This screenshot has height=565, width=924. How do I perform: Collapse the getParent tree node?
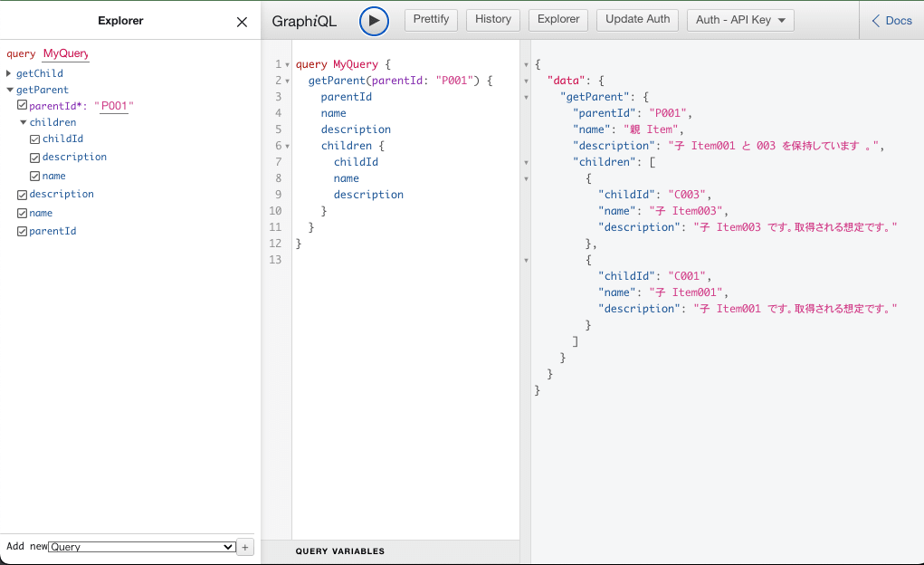9,90
